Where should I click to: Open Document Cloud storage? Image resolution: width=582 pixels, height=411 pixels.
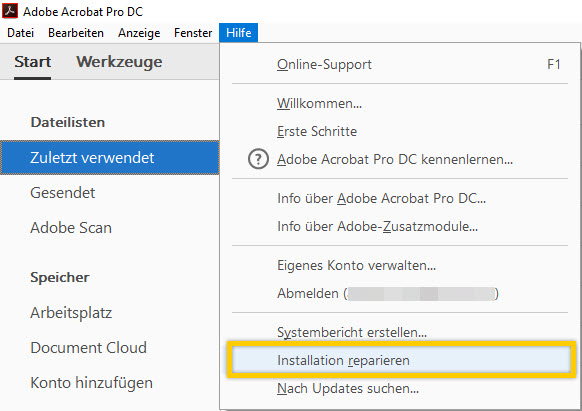[88, 348]
